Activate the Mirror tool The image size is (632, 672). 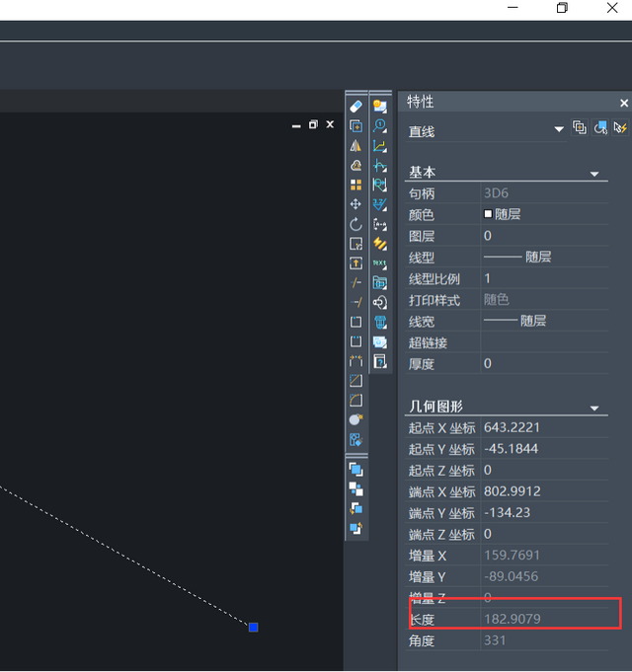click(355, 146)
